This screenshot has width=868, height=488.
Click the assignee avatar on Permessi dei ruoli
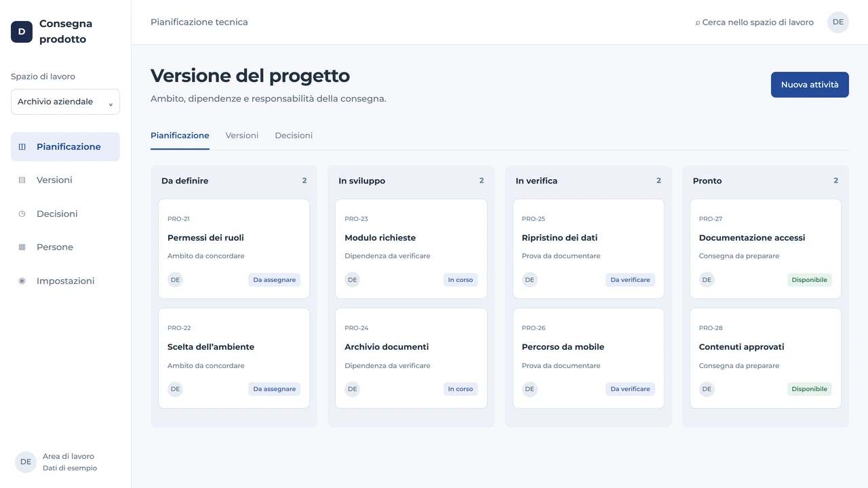click(x=175, y=280)
